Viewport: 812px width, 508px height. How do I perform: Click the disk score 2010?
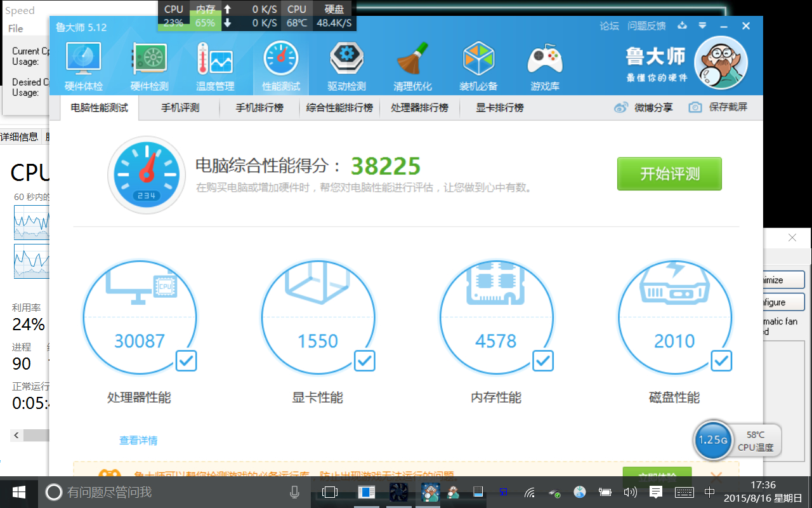coord(674,341)
